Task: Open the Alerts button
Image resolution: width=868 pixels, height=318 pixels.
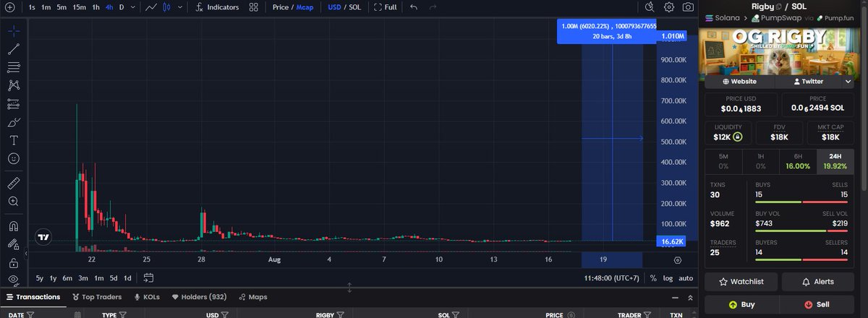Action: [x=819, y=282]
